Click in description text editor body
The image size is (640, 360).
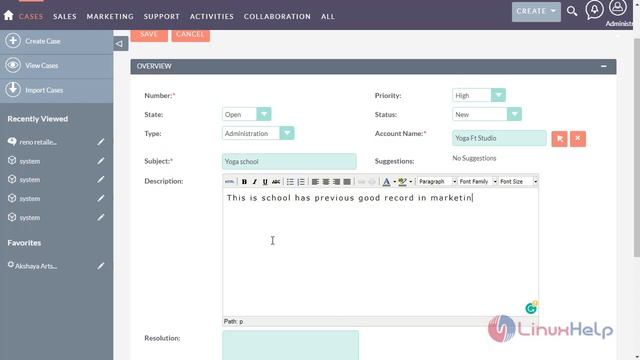[380, 251]
